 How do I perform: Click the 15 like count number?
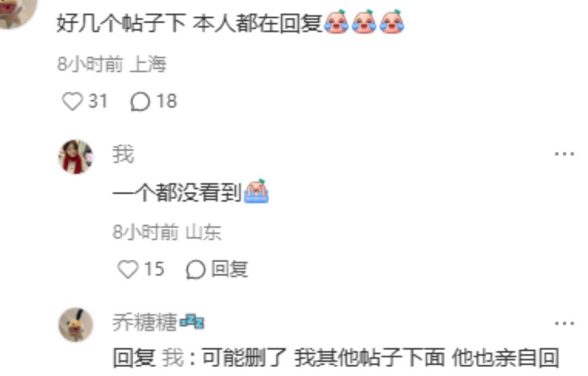[154, 269]
